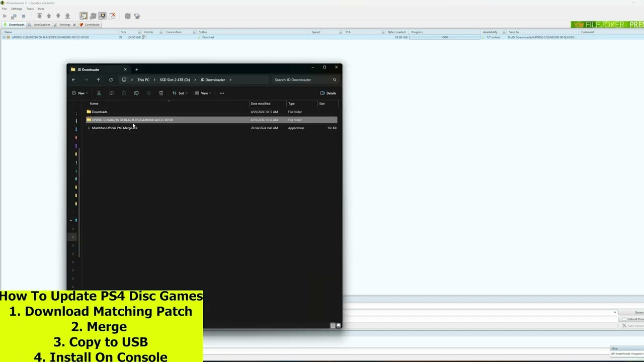
Task: Pause downloads in JDownloader toolbar
Action: tap(14, 16)
